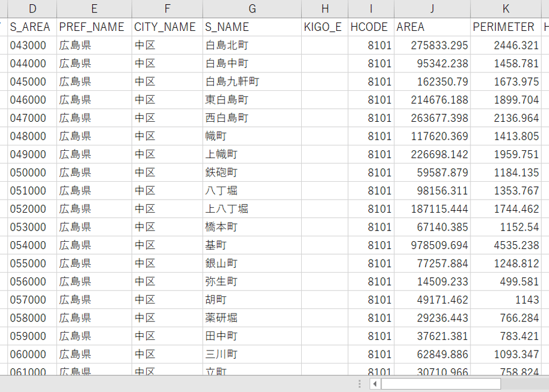Click the S_NAME header cell

click(252, 27)
